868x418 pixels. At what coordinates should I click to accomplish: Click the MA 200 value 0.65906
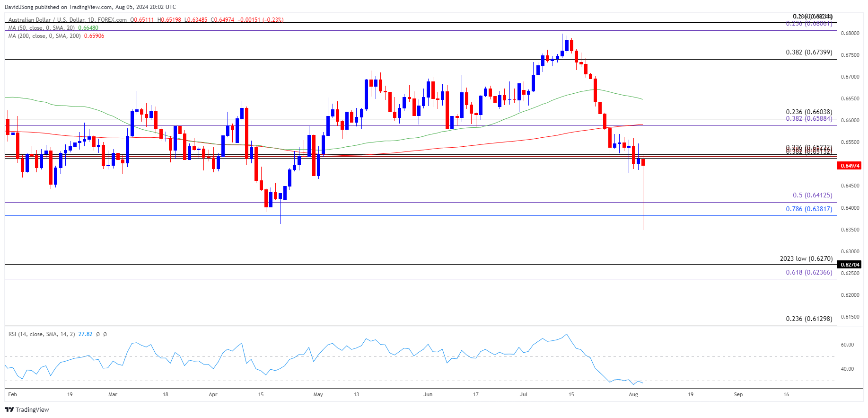94,36
